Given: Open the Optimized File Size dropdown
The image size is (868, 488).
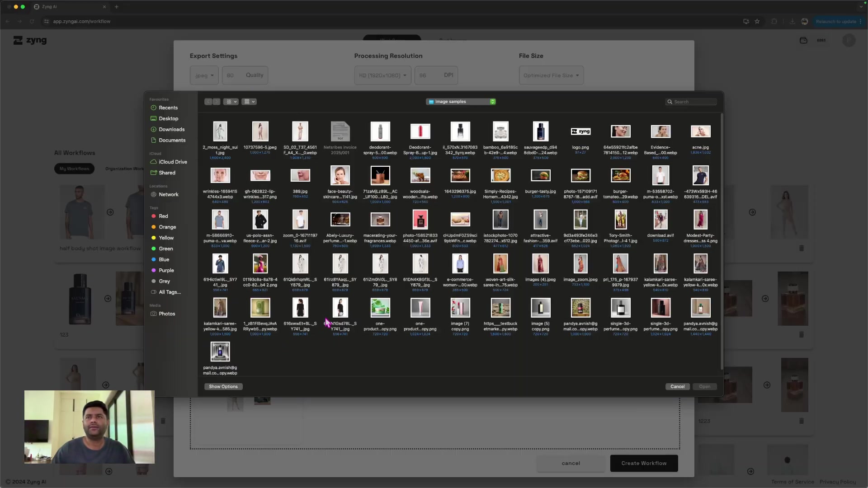Looking at the screenshot, I should click(x=551, y=75).
